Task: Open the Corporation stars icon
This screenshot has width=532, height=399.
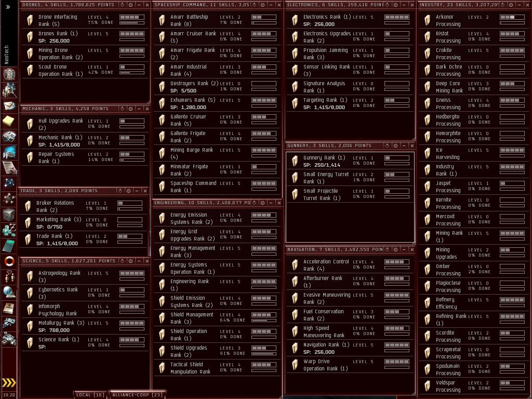Action: click(x=9, y=198)
